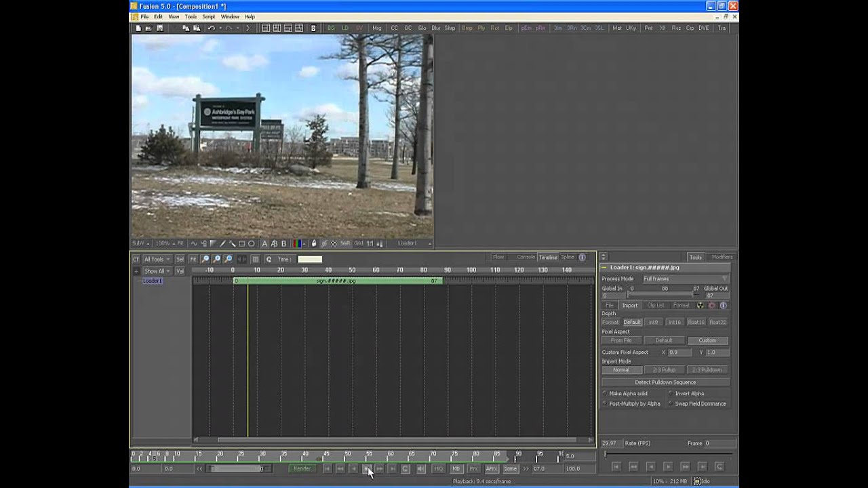This screenshot has width=868, height=488.
Task: Click the green Render button
Action: point(302,468)
